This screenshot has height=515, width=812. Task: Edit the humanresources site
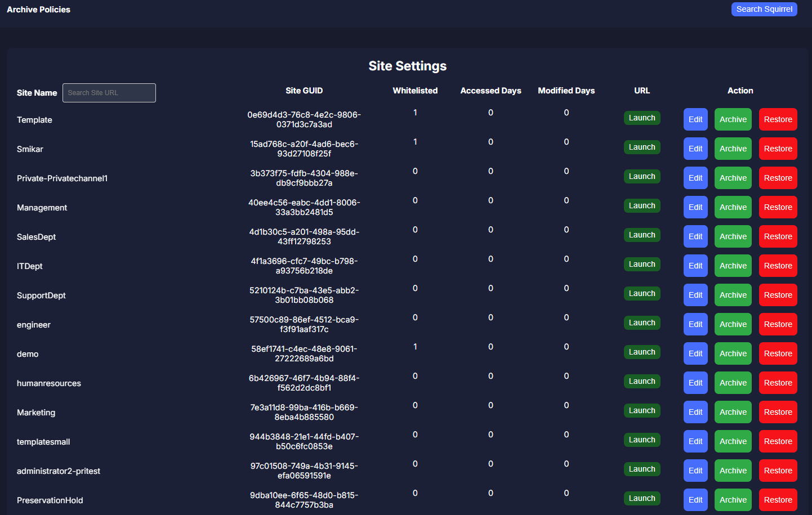pos(695,383)
